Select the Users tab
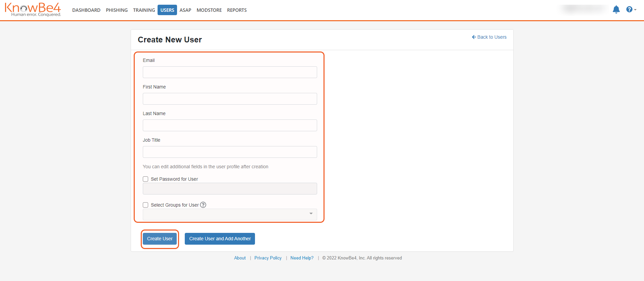The width and height of the screenshot is (644, 281). tap(167, 10)
